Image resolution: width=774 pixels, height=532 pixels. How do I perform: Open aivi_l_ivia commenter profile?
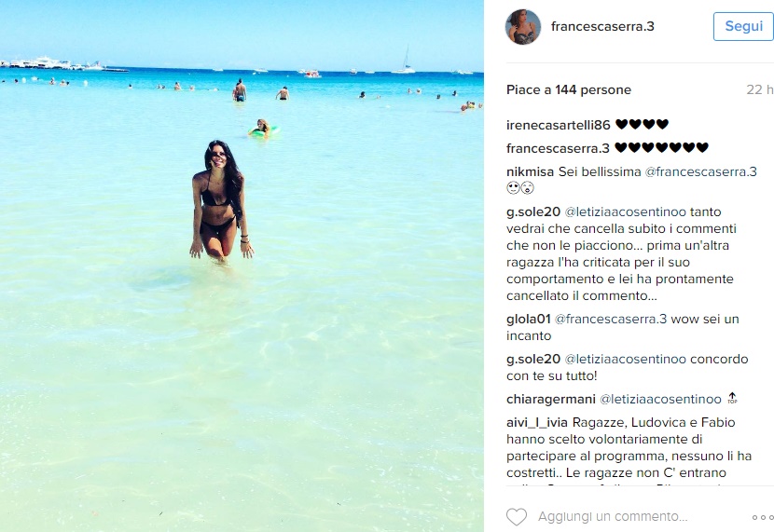click(537, 423)
